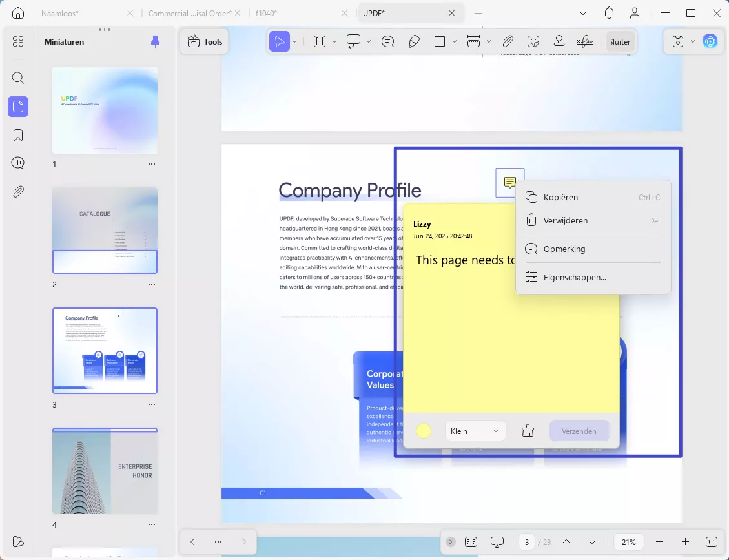Screen dimensions: 729x560
Task: Open the Klein font size dropdown
Action: click(475, 431)
